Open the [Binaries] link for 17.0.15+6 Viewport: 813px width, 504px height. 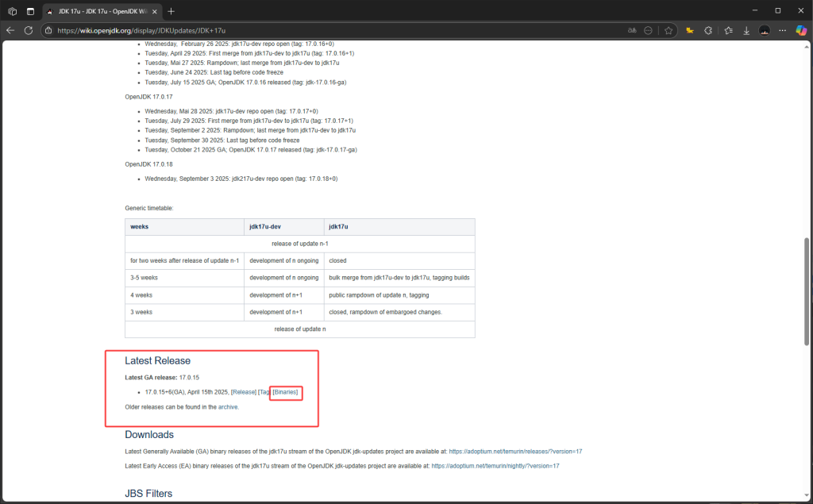[x=285, y=393]
